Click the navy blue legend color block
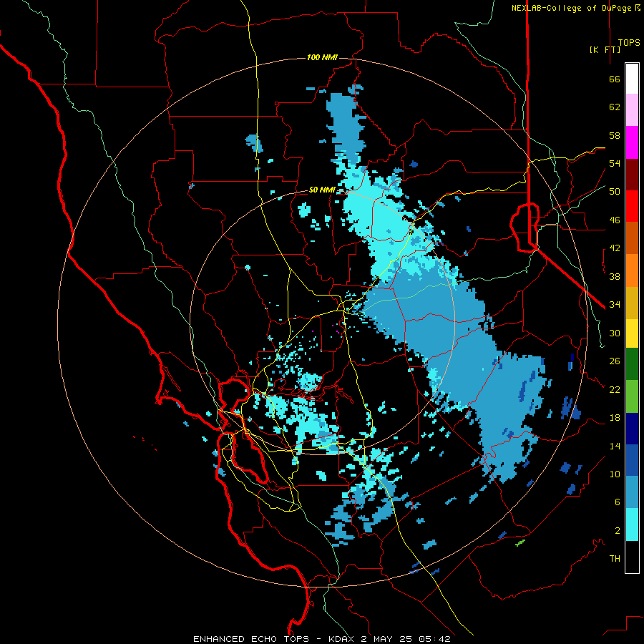This screenshot has width=644, height=644. point(632,429)
